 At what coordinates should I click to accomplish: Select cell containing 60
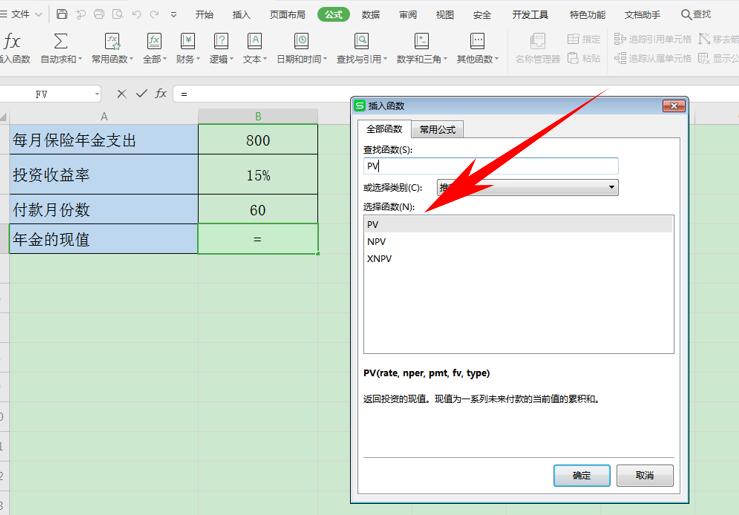pyautogui.click(x=258, y=209)
